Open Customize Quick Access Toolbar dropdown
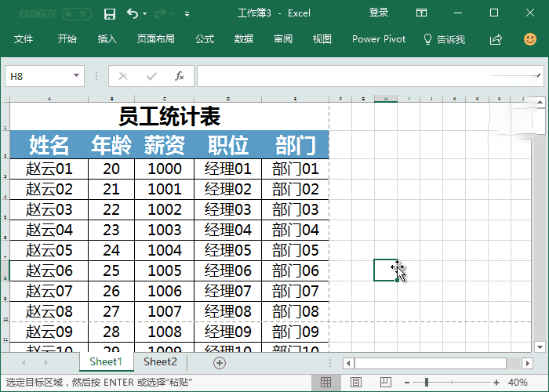This screenshot has height=392, width=549. [187, 14]
